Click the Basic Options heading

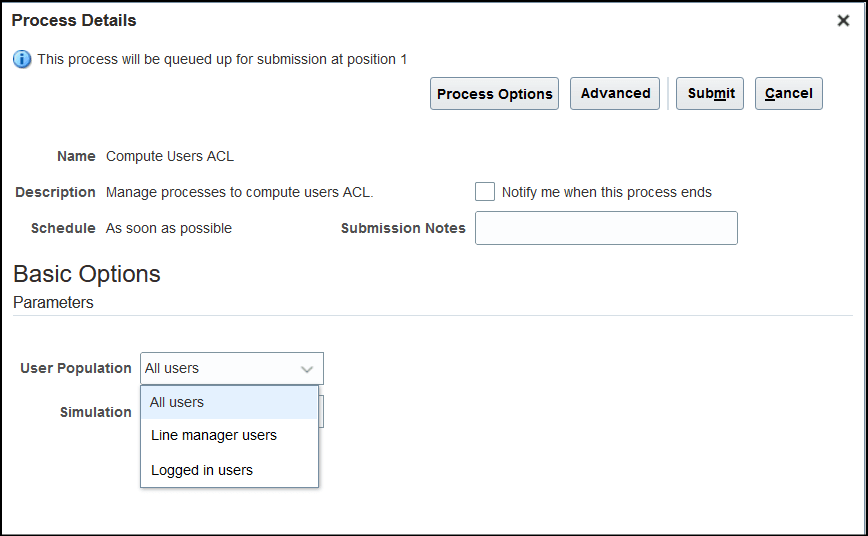pyautogui.click(x=87, y=274)
